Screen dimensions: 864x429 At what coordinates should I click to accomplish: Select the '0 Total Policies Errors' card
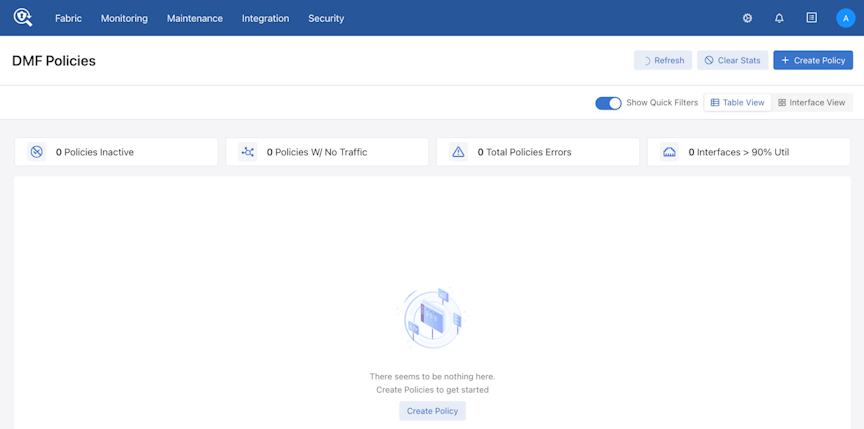[538, 152]
